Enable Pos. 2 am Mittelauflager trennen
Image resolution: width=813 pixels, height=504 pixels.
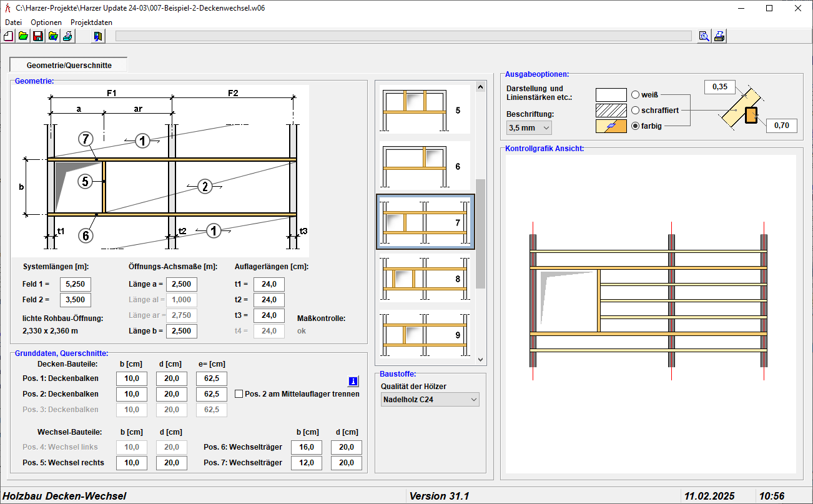(239, 394)
